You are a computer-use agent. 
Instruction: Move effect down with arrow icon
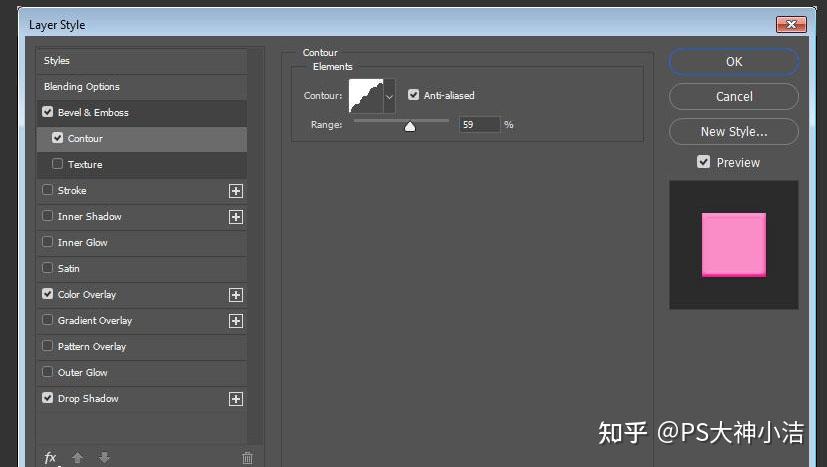click(104, 458)
